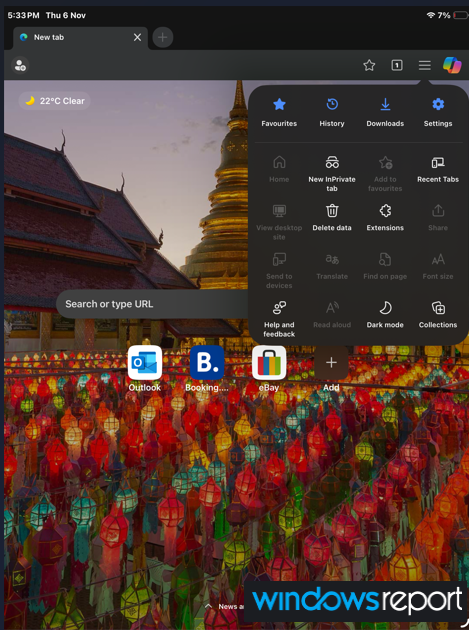Screen dimensions: 469x630
Task: Open the tab switcher showing 1
Action: [397, 65]
